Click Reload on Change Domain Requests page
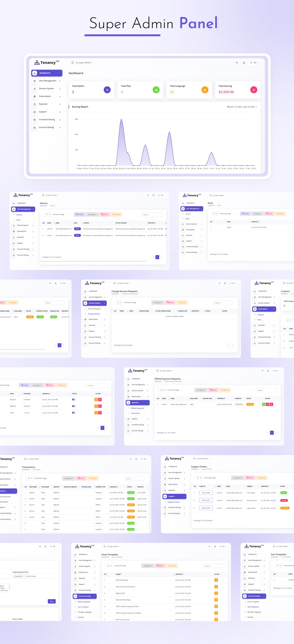 point(182,302)
